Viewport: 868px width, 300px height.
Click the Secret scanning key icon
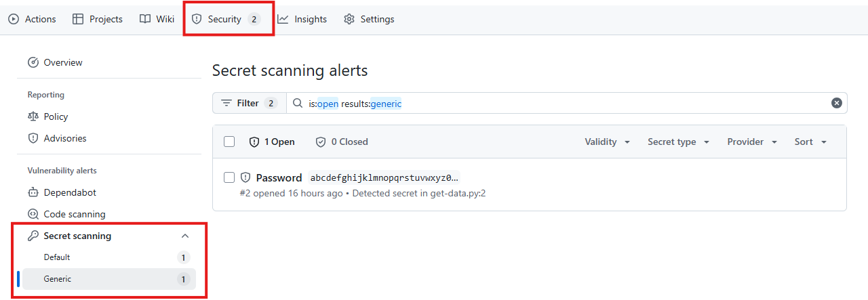click(x=33, y=236)
